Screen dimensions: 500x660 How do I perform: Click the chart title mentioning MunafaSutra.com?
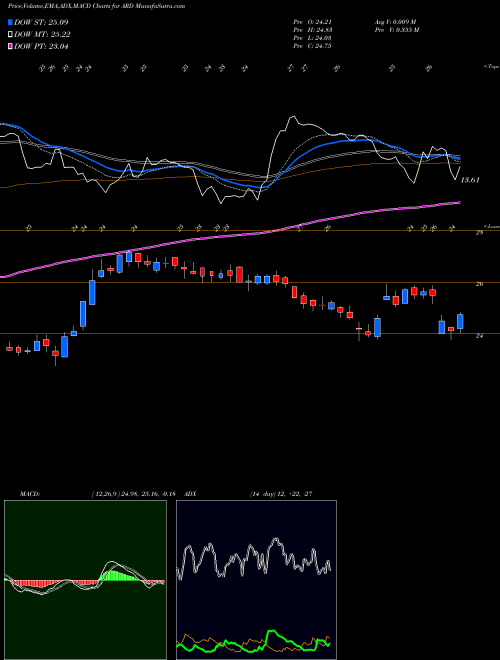(x=96, y=6)
